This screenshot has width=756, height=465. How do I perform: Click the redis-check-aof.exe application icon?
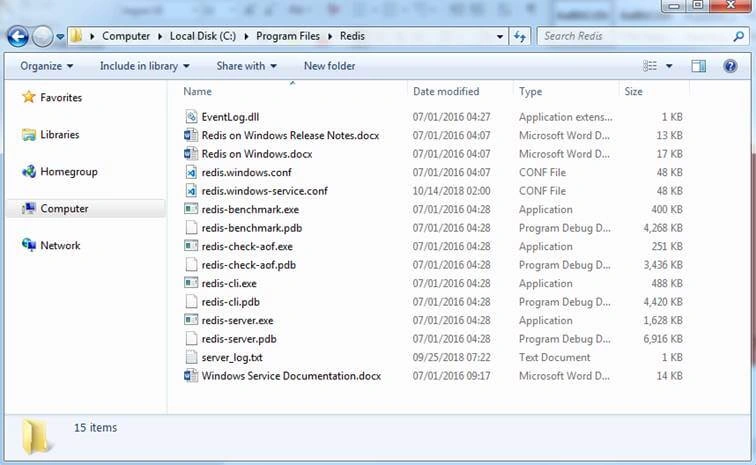[191, 246]
